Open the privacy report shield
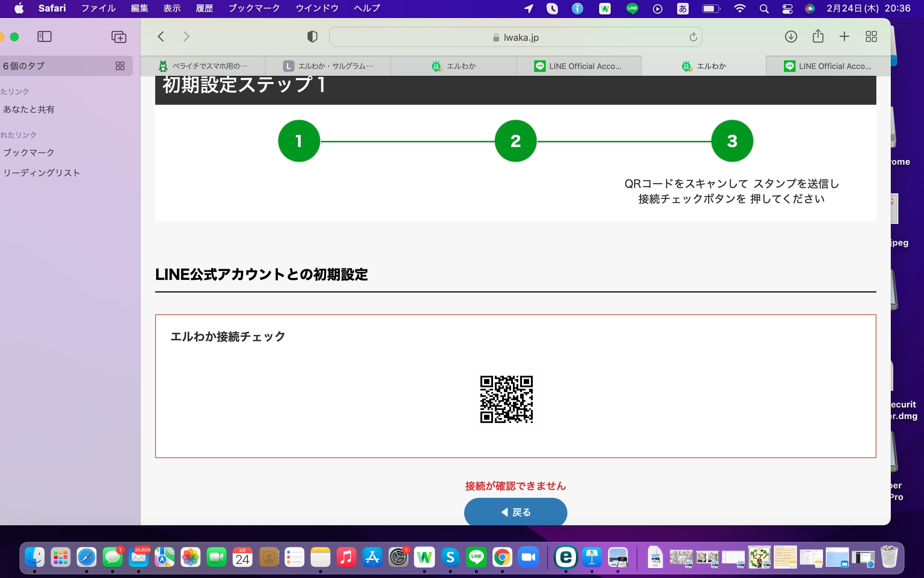 [x=312, y=37]
